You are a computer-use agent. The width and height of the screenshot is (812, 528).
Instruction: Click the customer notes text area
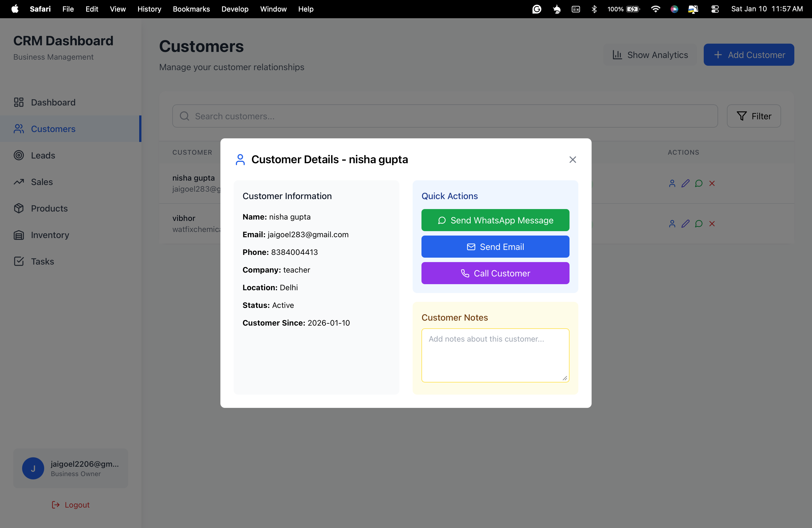tap(495, 355)
